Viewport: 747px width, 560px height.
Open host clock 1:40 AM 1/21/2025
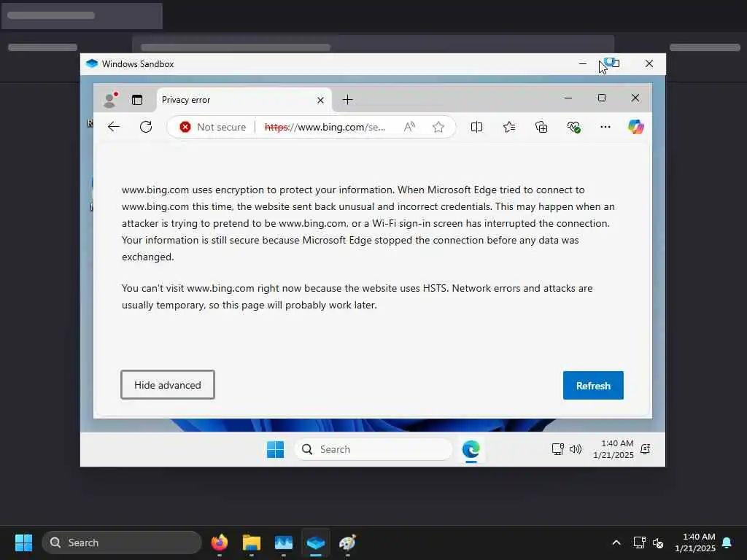click(695, 542)
